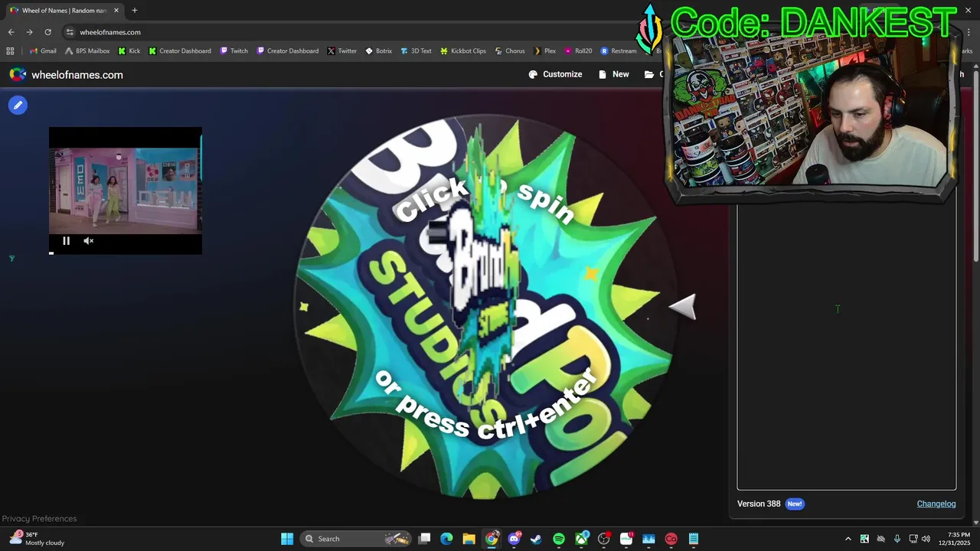Open the Customize menu
Image resolution: width=980 pixels, height=551 pixels.
(x=555, y=74)
